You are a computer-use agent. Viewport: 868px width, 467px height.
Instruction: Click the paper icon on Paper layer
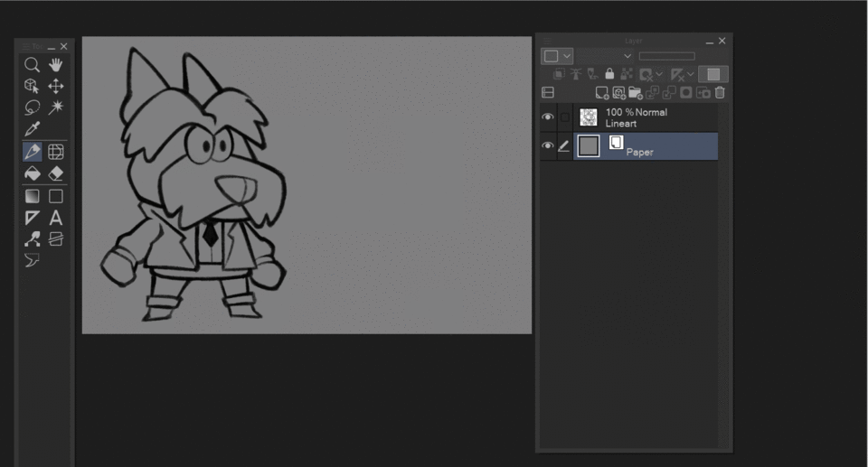616,143
